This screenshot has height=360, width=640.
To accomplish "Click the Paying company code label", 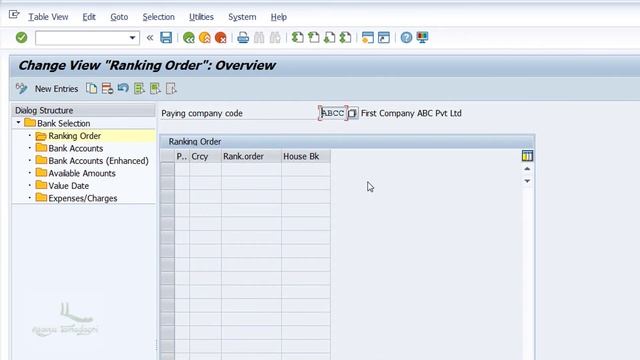I will coord(202,113).
